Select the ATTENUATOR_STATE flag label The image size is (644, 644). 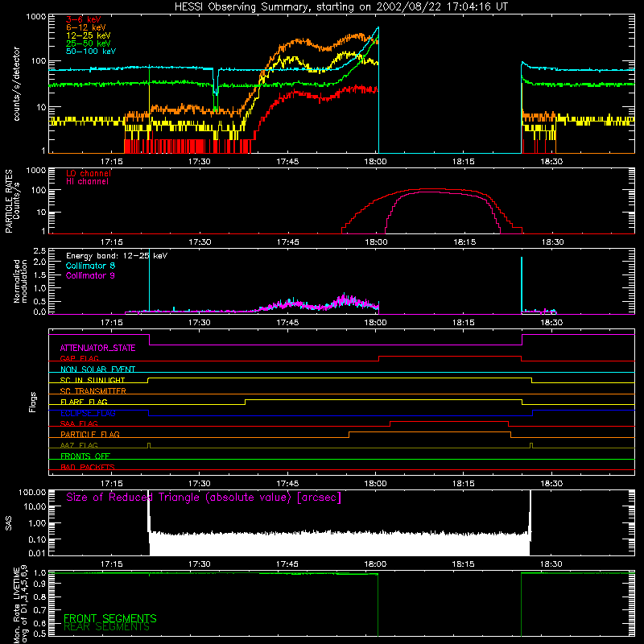click(97, 349)
